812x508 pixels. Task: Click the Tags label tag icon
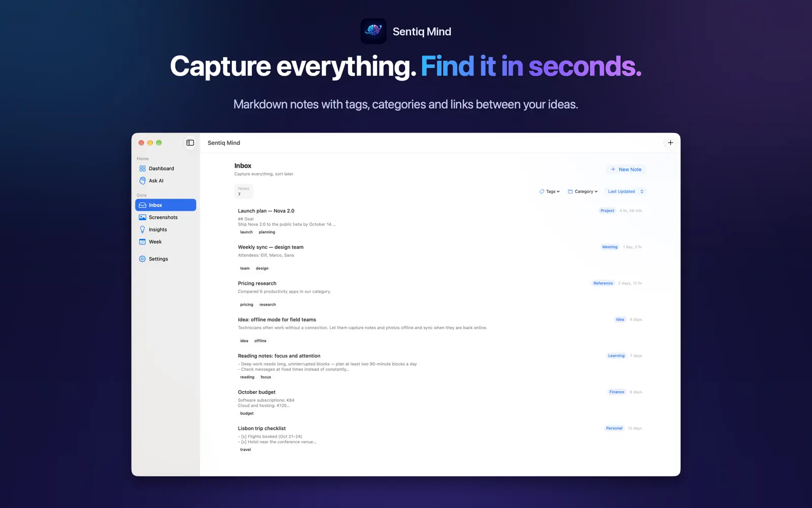coord(542,192)
